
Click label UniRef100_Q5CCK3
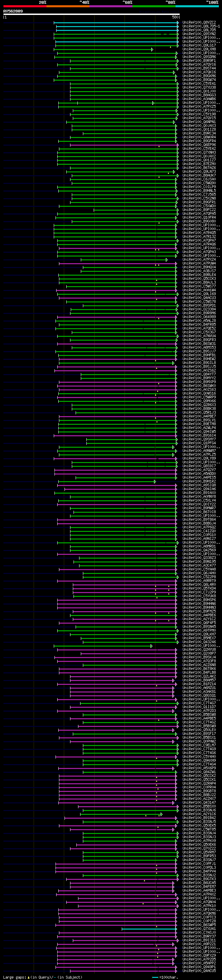[x=199, y=279]
